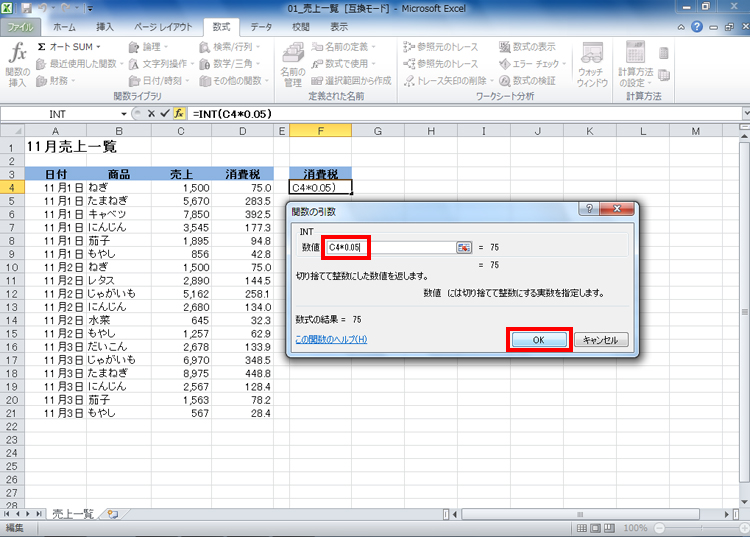Click the Calculate Now icon
This screenshot has width=750, height=537.
click(663, 53)
